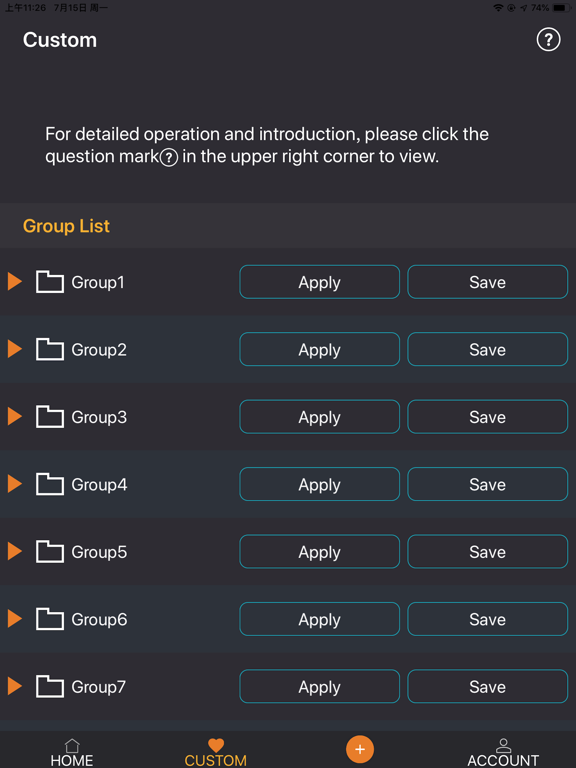Screen dimensions: 576x768
Task: Click the Group7 folder icon
Action: (x=49, y=686)
